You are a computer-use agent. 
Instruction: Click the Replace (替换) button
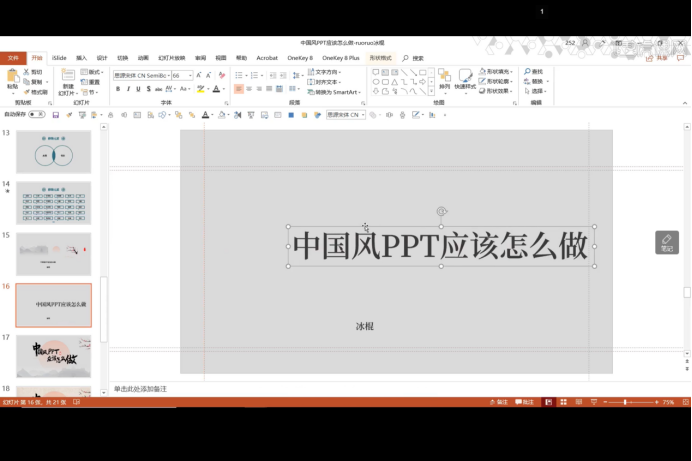point(536,81)
